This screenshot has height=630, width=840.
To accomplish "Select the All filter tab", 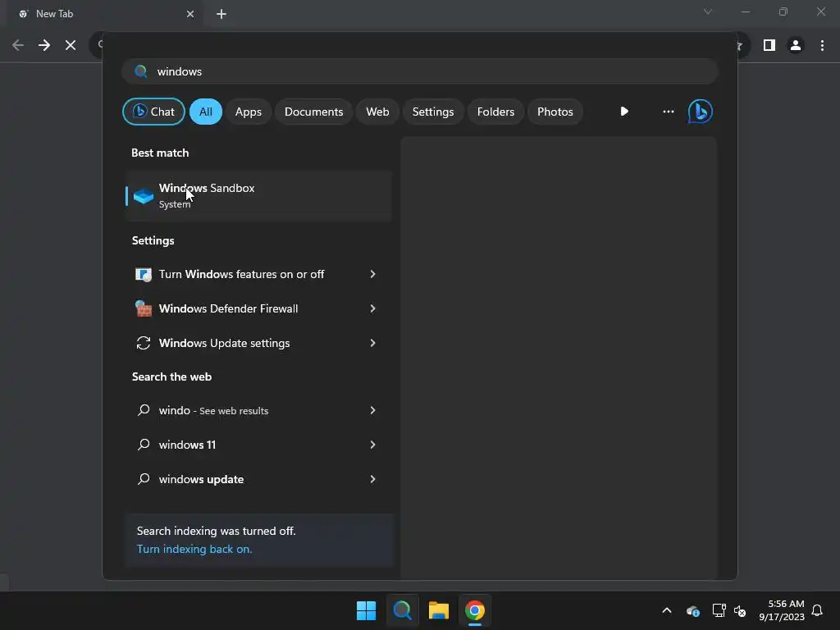I will (206, 112).
